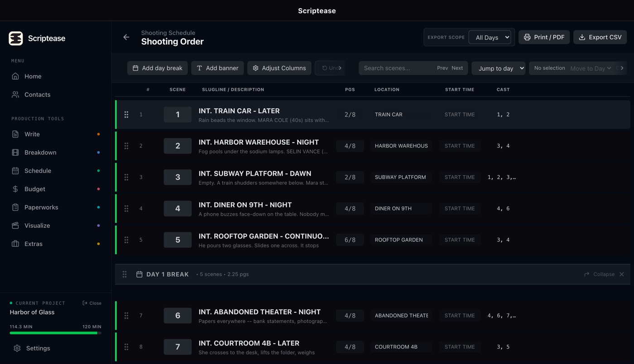Screen dimensions: 634x364
Task: Go back using the left arrow icon
Action: point(126,37)
